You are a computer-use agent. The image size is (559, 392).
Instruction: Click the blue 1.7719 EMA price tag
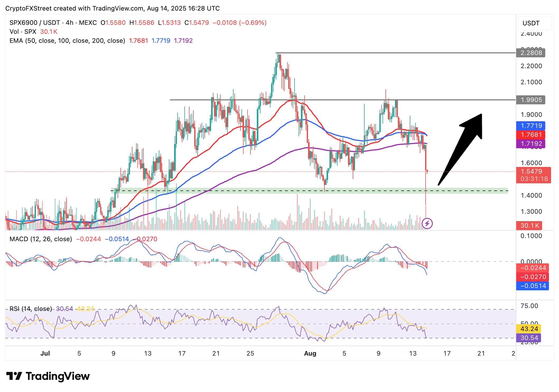coord(530,126)
